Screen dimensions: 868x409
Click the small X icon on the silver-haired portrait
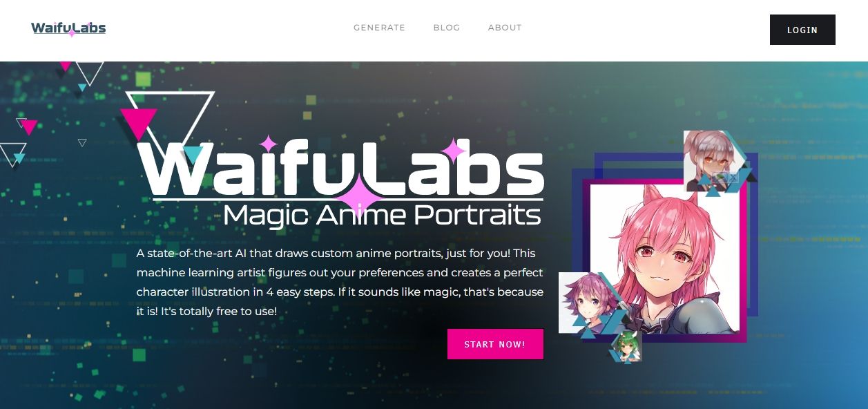pos(733,178)
